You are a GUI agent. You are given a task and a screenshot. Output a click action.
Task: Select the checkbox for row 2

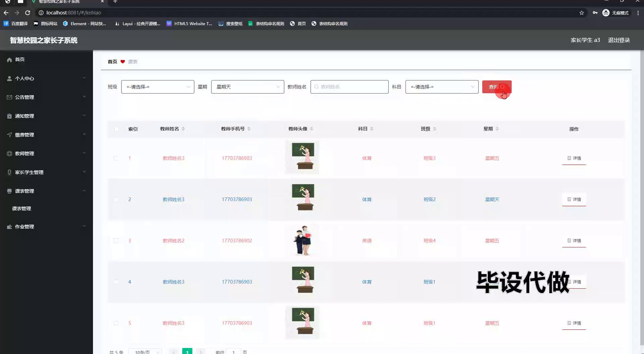(x=116, y=199)
